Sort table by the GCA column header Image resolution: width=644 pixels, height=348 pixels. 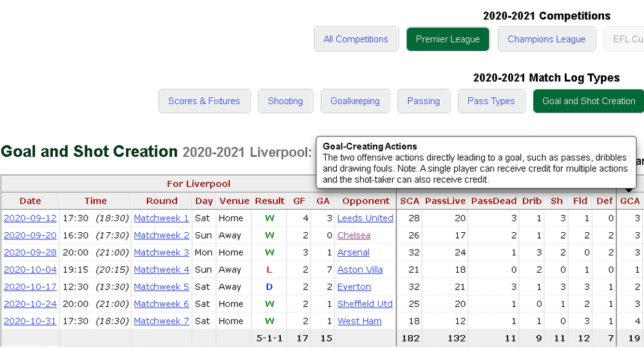pyautogui.click(x=630, y=201)
